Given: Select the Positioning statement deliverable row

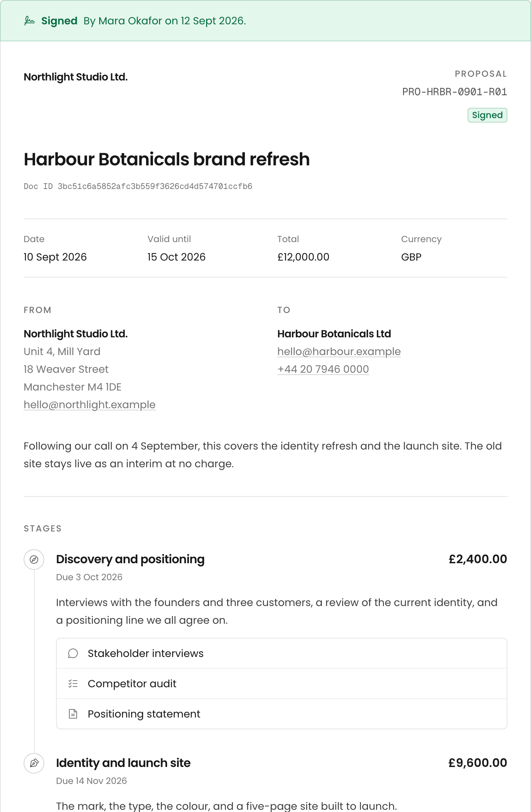Looking at the screenshot, I should click(x=282, y=714).
